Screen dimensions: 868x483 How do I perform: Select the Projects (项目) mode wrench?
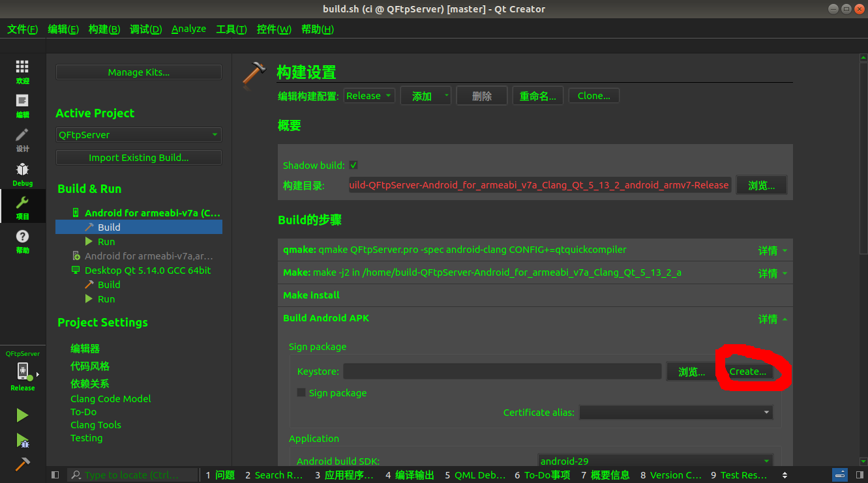[x=23, y=207]
